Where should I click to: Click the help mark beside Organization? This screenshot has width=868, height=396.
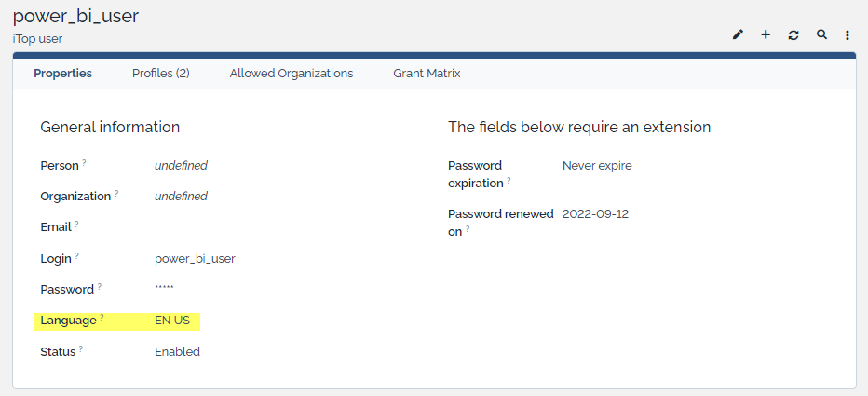pos(116,194)
